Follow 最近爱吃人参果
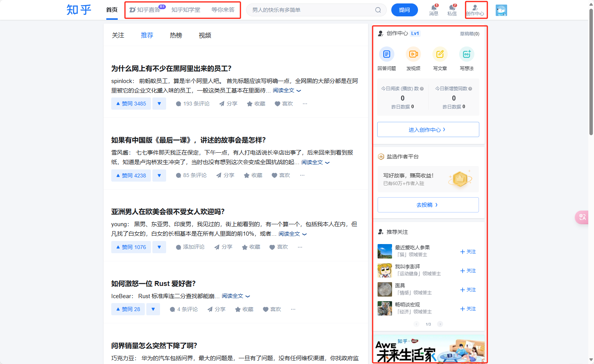This screenshot has height=364, width=594. (468, 251)
